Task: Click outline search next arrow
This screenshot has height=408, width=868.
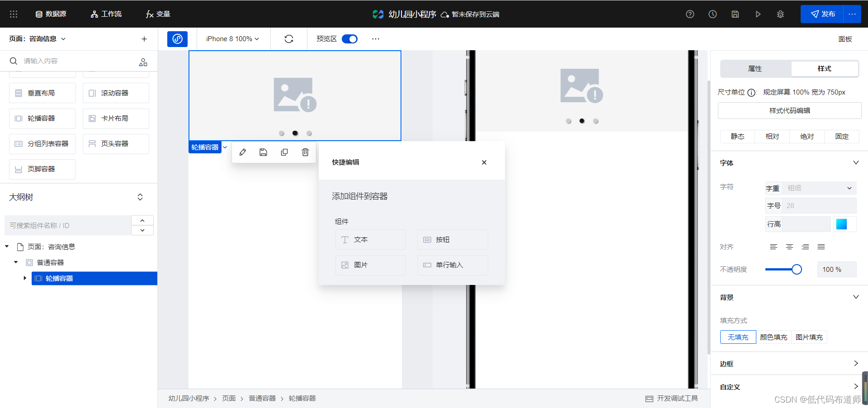Action: [142, 230]
